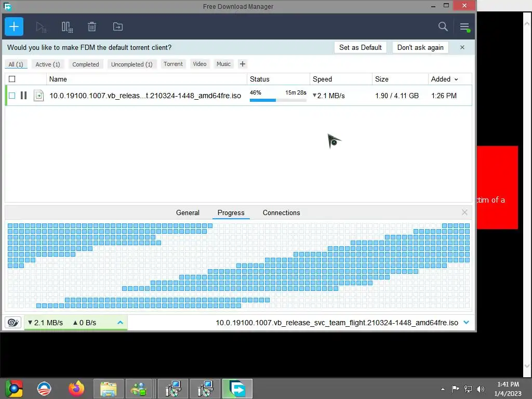Switch to the Connections details tab
Screen dimensions: 532x399
[x=281, y=212]
